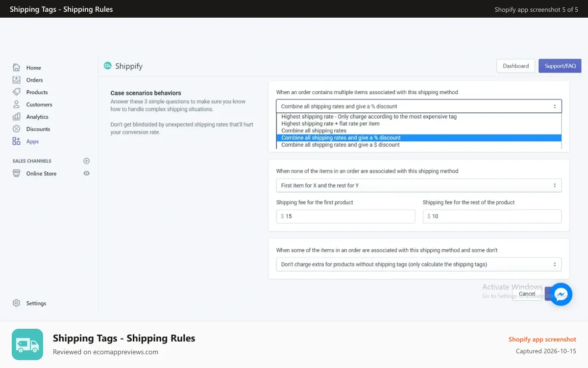588x368 pixels.
Task: Click the Products tag icon
Action: [x=16, y=92]
